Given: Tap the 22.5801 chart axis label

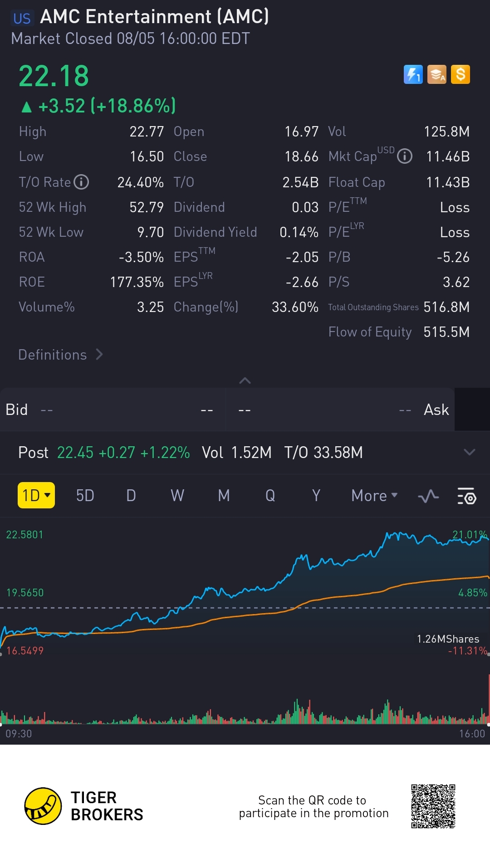Looking at the screenshot, I should click(x=24, y=535).
